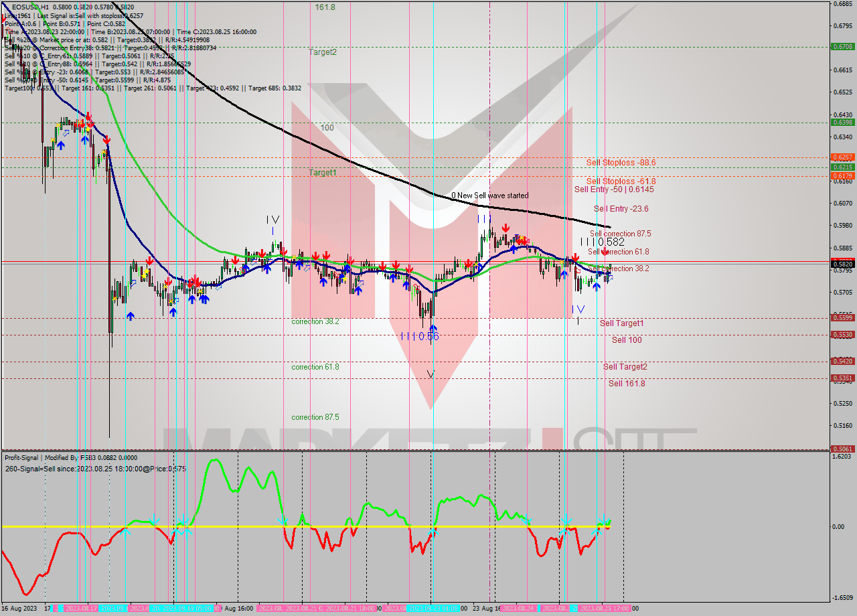857x616 pixels.
Task: Click the red 0.5530 price axis tag
Action: coord(842,334)
